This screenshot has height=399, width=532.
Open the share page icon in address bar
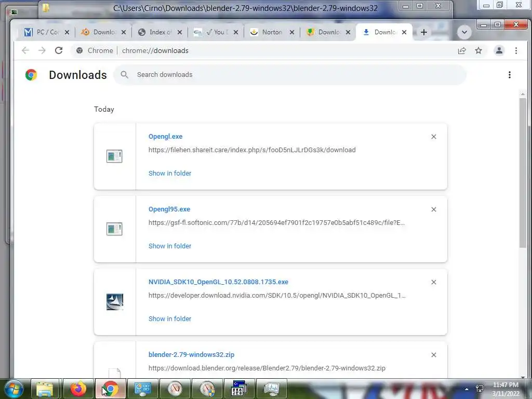pyautogui.click(x=462, y=50)
